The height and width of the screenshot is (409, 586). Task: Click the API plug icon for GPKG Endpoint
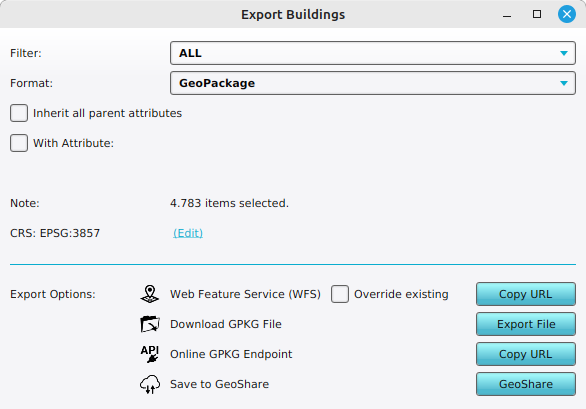150,354
